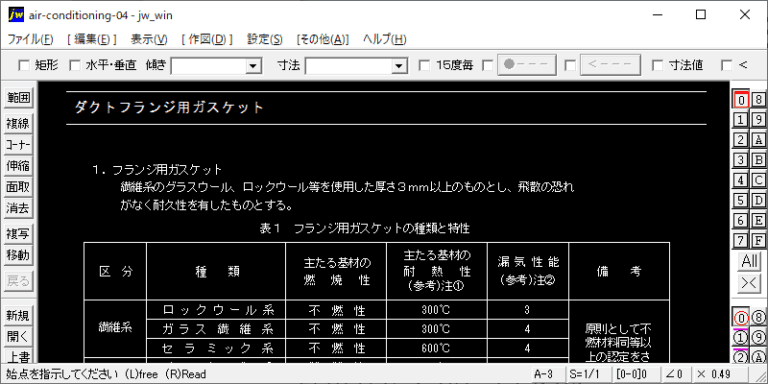Select layer group 0 circle button

point(741,318)
